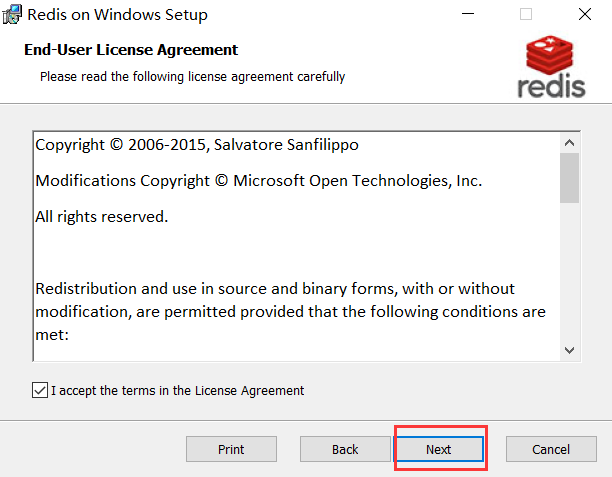The height and width of the screenshot is (477, 612).
Task: Click the 'End-User License Agreement' heading
Action: coord(131,50)
